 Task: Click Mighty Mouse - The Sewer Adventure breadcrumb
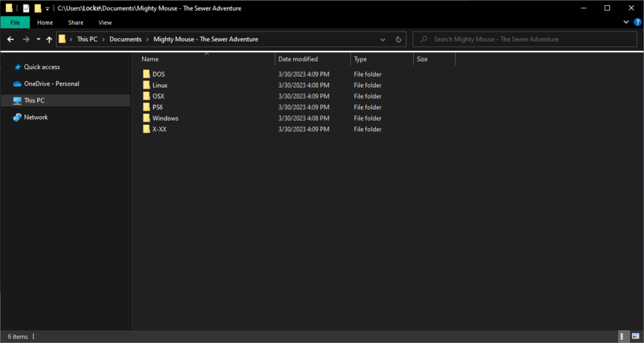(206, 40)
